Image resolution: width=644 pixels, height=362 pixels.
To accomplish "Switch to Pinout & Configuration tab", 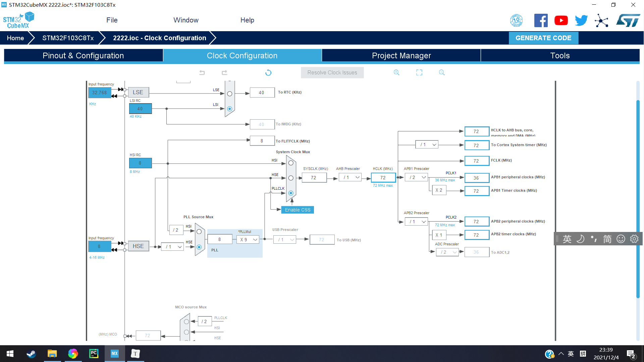I will [x=83, y=56].
